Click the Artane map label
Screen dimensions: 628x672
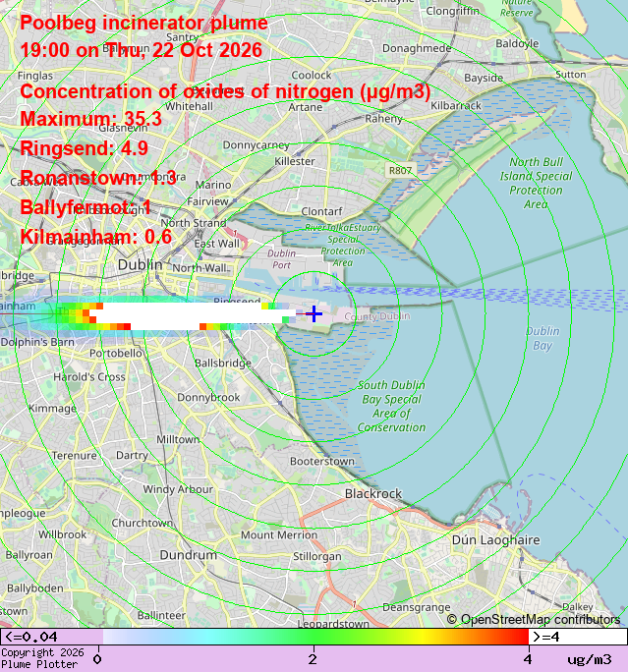point(306,107)
